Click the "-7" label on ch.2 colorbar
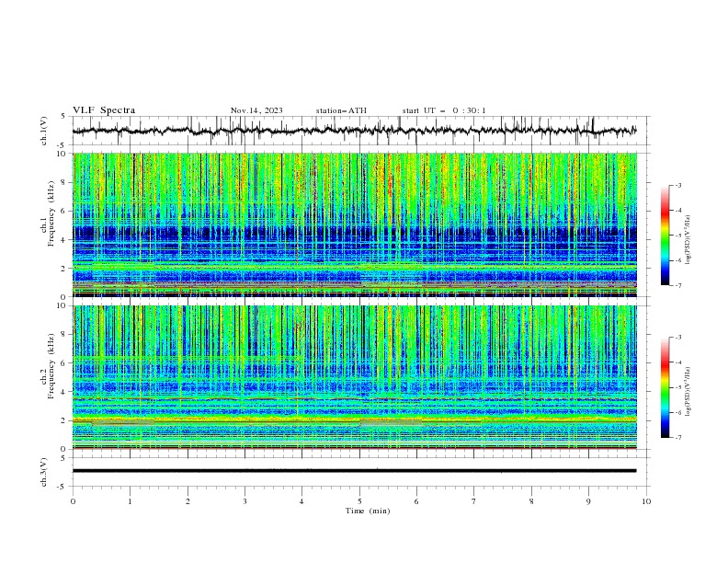728x563 pixels. pyautogui.click(x=678, y=437)
